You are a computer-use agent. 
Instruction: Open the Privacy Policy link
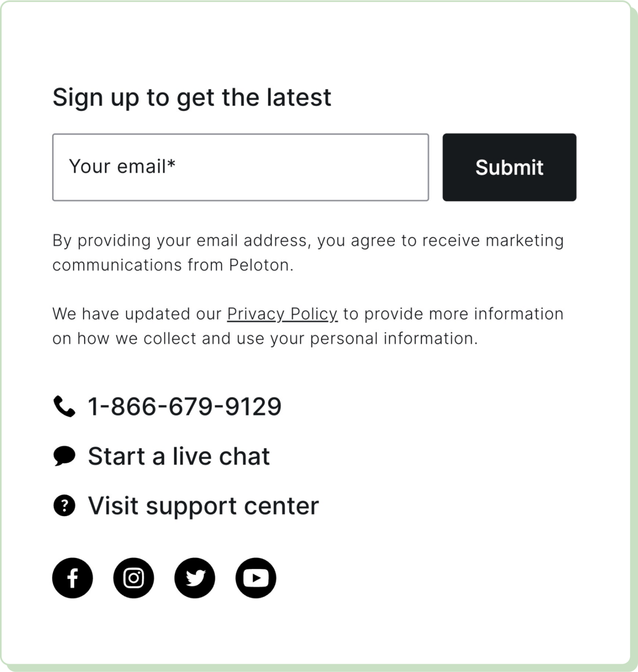pos(282,314)
